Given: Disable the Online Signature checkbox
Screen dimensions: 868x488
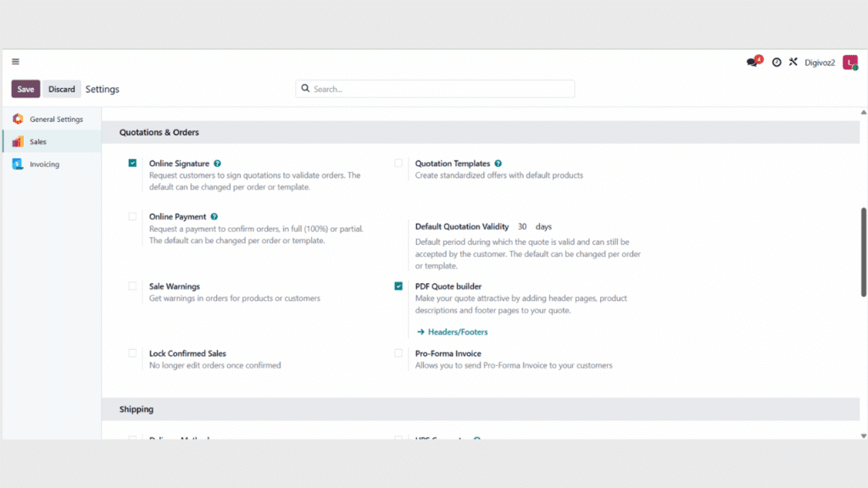Looking at the screenshot, I should coord(132,164).
